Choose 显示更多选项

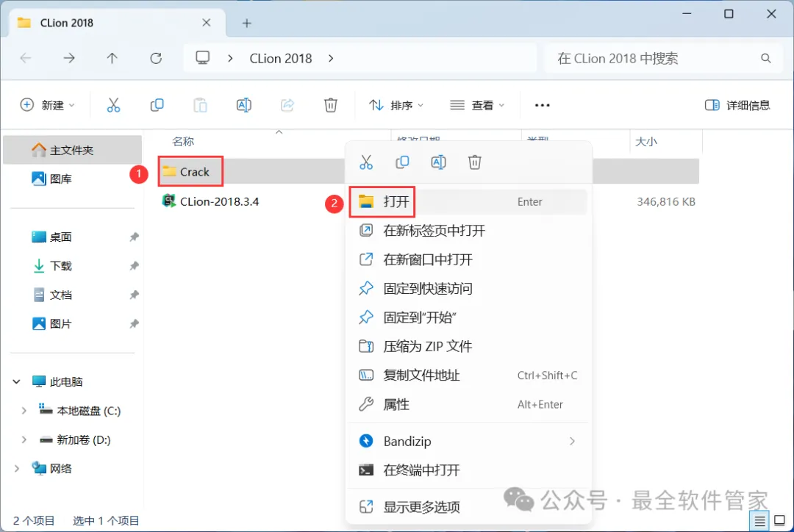(x=468, y=507)
